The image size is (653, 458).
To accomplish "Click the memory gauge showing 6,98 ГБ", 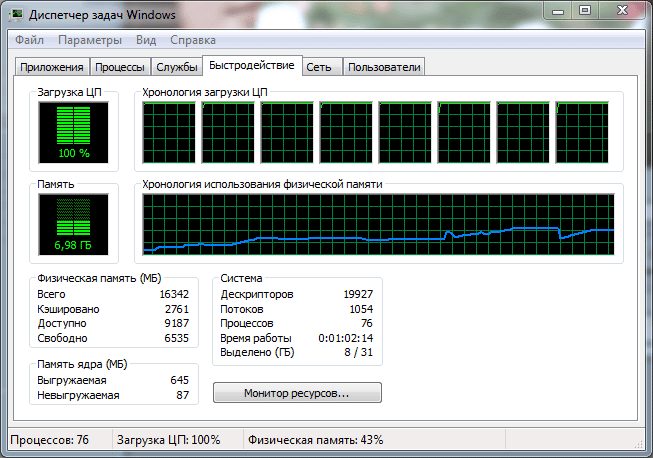I will [73, 224].
